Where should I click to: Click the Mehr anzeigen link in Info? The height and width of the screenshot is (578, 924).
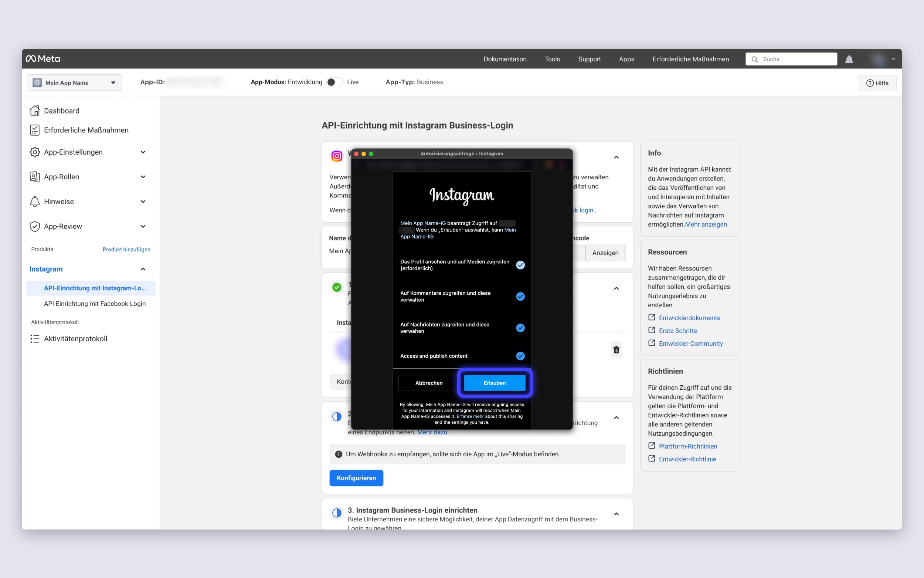pos(706,224)
